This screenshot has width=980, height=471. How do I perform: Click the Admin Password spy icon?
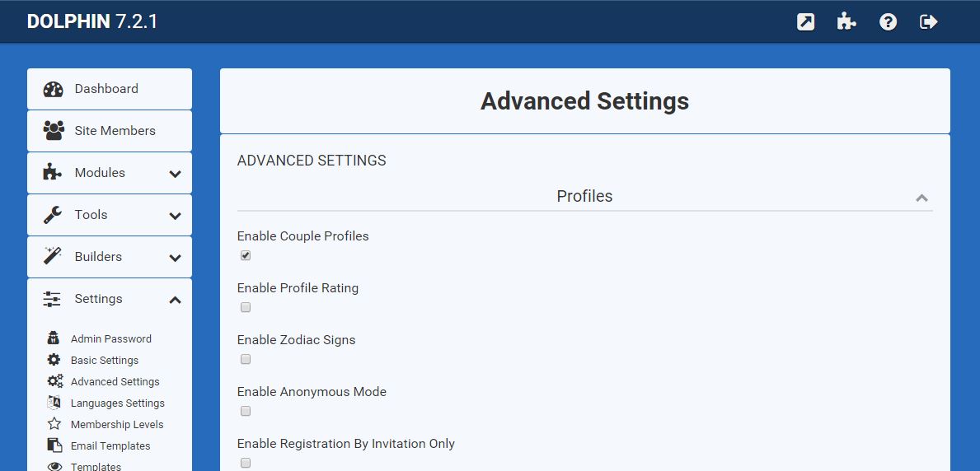click(54, 338)
